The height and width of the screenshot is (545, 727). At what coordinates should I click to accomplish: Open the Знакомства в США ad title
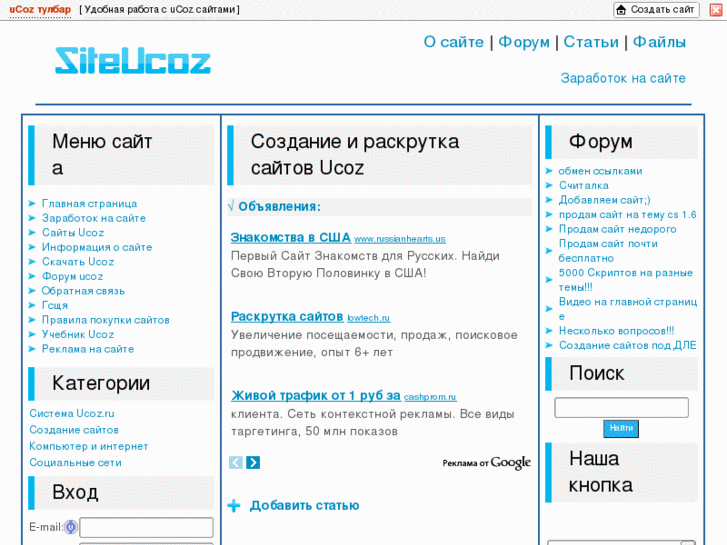[291, 237]
